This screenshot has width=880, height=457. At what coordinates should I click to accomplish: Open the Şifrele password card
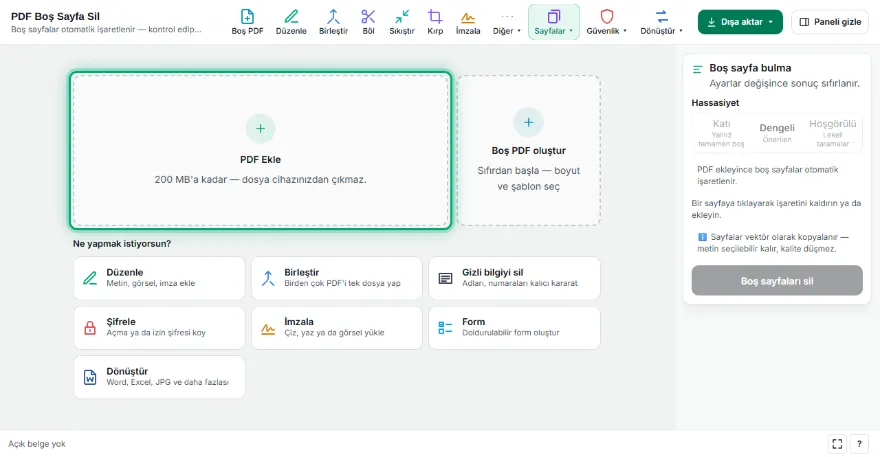click(159, 327)
